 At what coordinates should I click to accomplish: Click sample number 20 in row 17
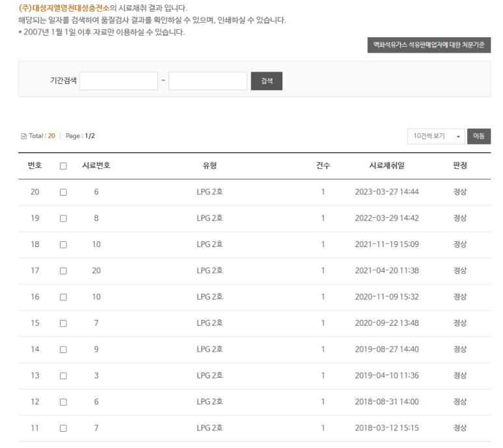point(96,270)
